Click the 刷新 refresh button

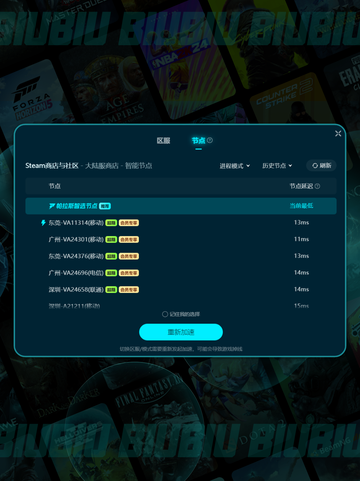coord(321,166)
